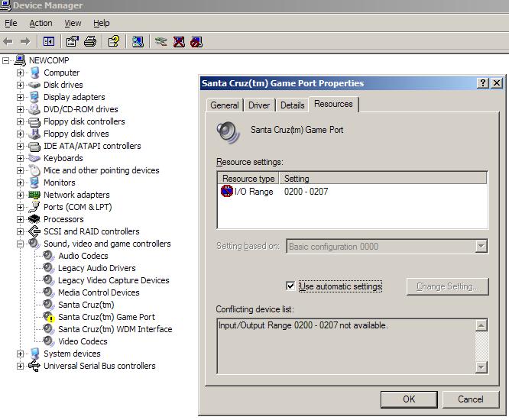Select Legacy Audio Drivers item

coord(97,268)
